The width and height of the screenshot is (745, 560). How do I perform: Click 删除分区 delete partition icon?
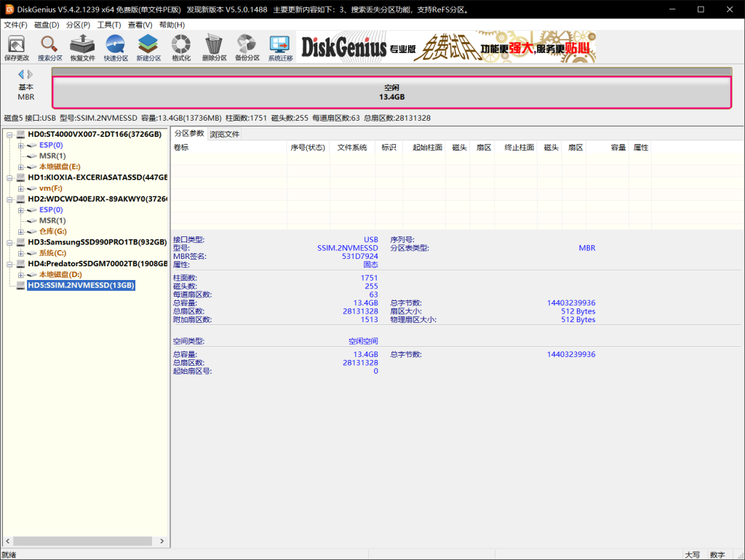pyautogui.click(x=214, y=47)
